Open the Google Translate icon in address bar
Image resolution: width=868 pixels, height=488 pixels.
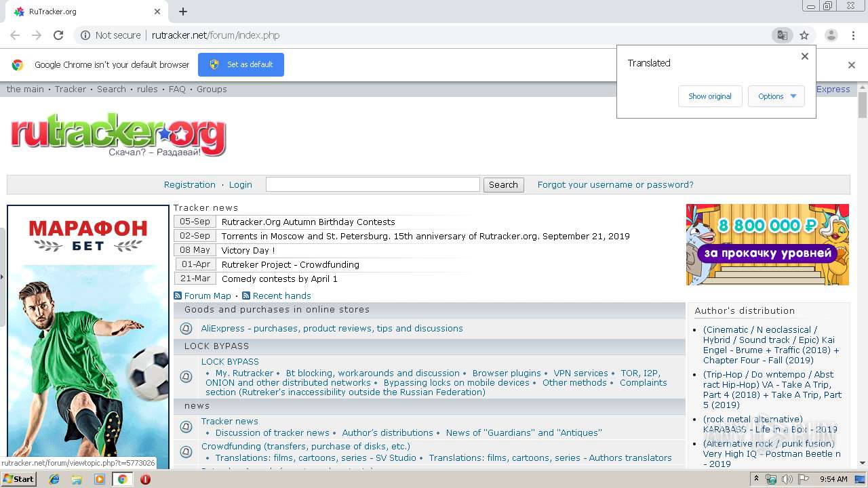click(783, 35)
